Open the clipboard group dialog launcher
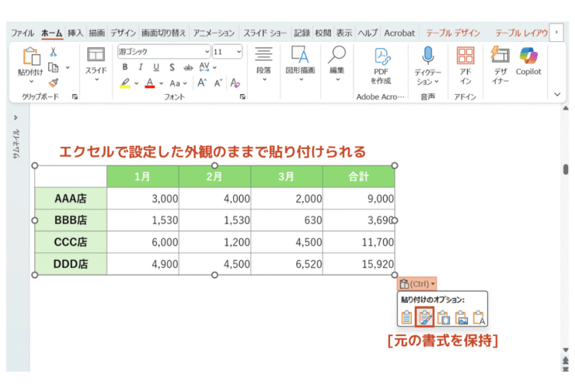The image size is (575, 392). [75, 97]
